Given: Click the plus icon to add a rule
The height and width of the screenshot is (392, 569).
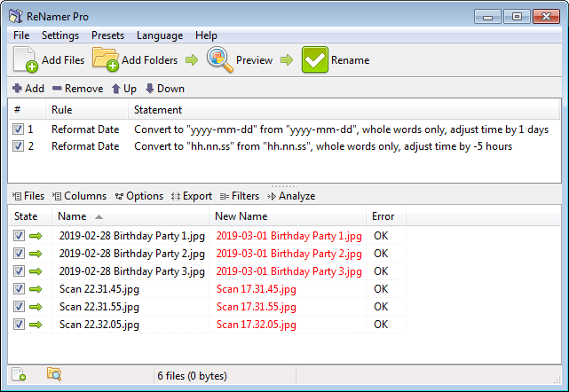Looking at the screenshot, I should (17, 88).
